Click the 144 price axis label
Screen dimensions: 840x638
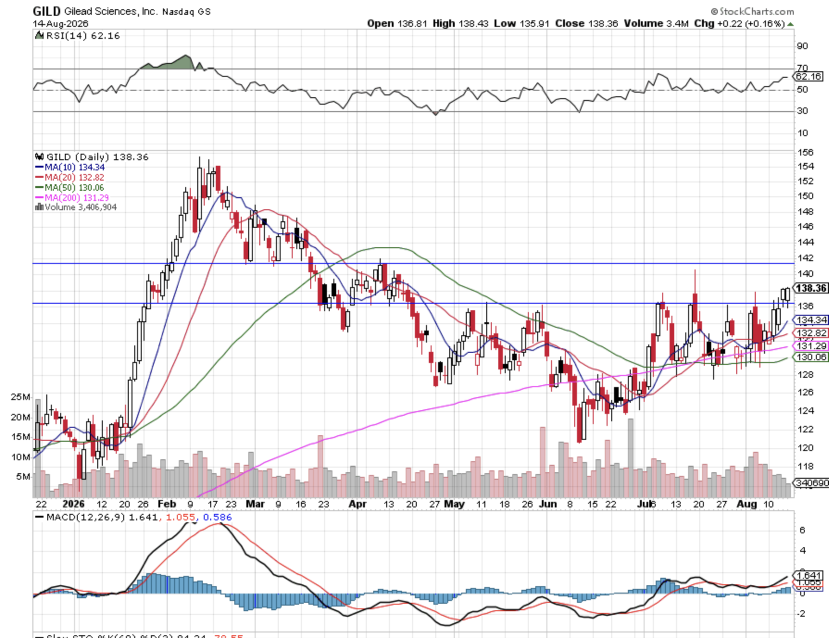click(805, 242)
